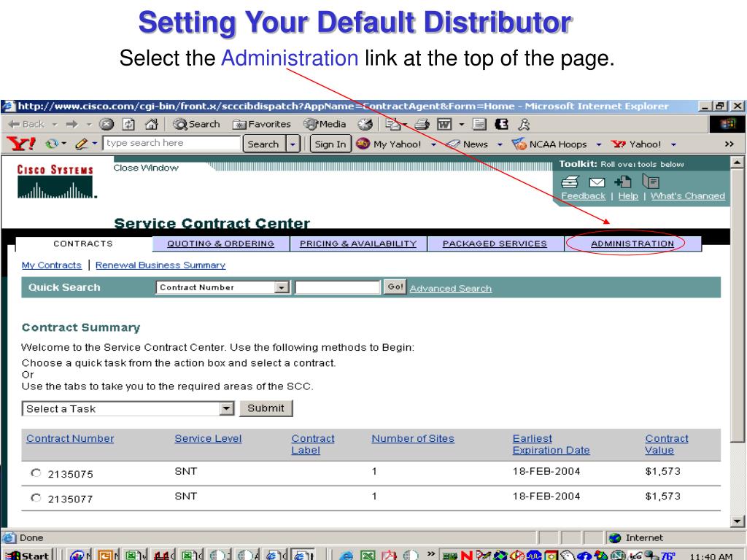Click the Go! button

tap(395, 287)
